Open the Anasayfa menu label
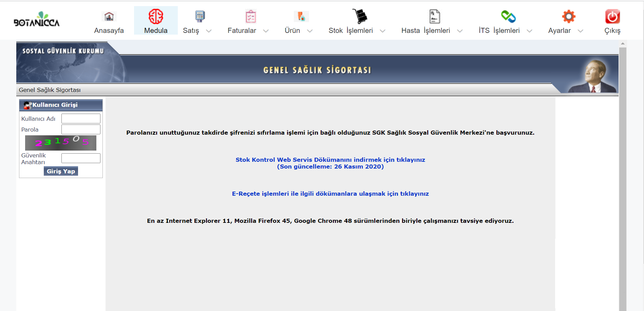Viewport: 644px width, 311px height. click(x=109, y=31)
